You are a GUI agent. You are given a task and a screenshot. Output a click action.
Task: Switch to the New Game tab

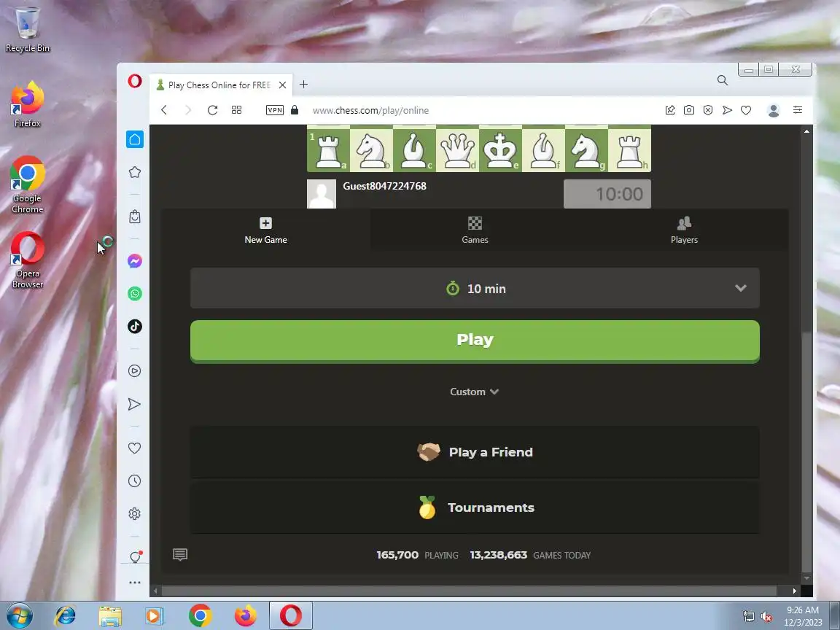(x=265, y=230)
